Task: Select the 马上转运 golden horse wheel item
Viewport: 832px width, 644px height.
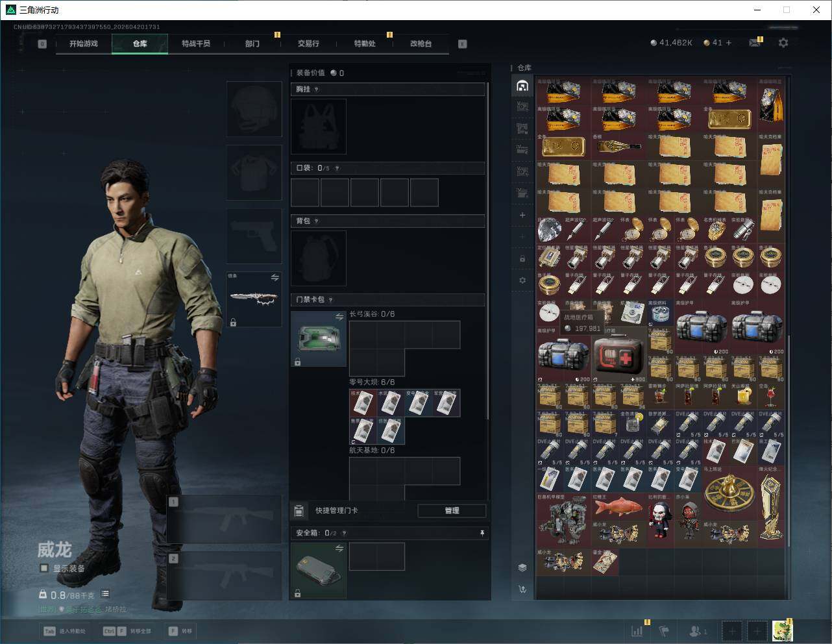Action: point(729,492)
